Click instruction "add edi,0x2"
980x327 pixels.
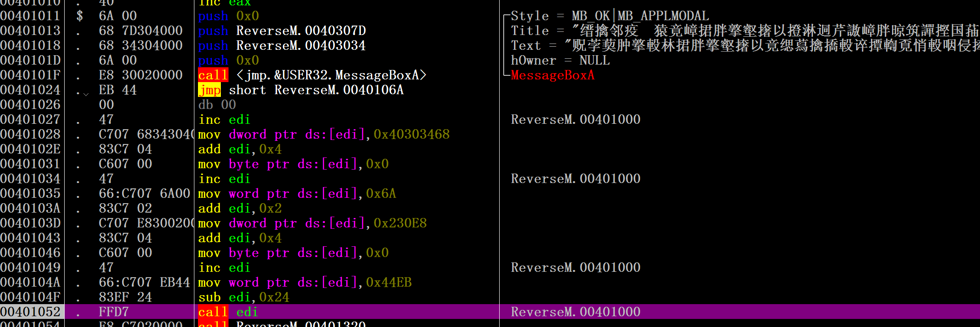tap(240, 209)
